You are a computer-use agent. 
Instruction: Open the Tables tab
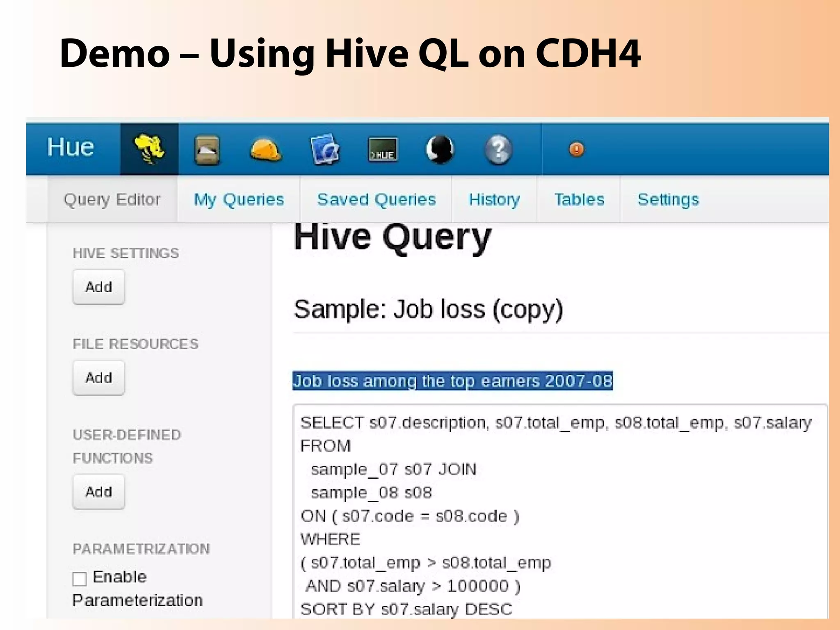(579, 200)
